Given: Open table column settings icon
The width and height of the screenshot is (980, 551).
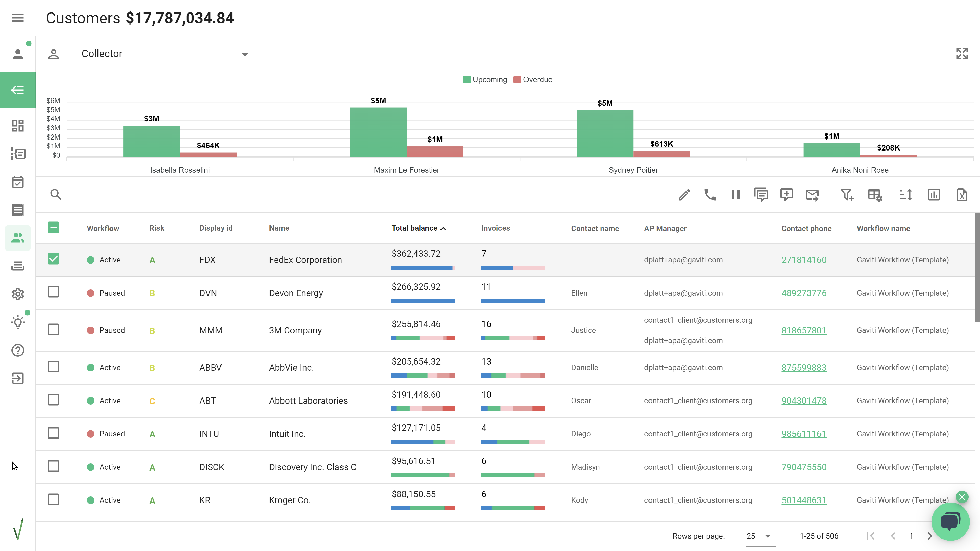Looking at the screenshot, I should pyautogui.click(x=875, y=195).
